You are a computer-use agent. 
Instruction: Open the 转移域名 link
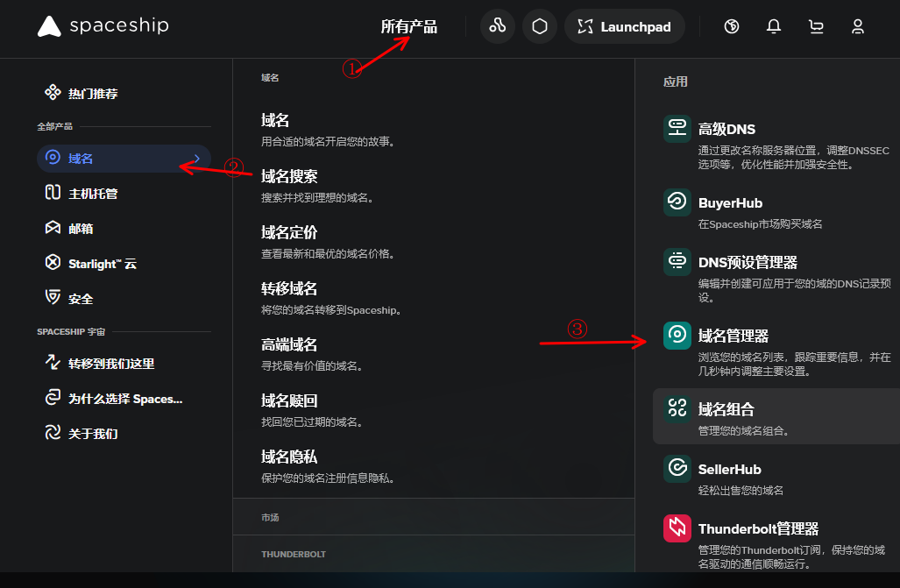(x=289, y=288)
